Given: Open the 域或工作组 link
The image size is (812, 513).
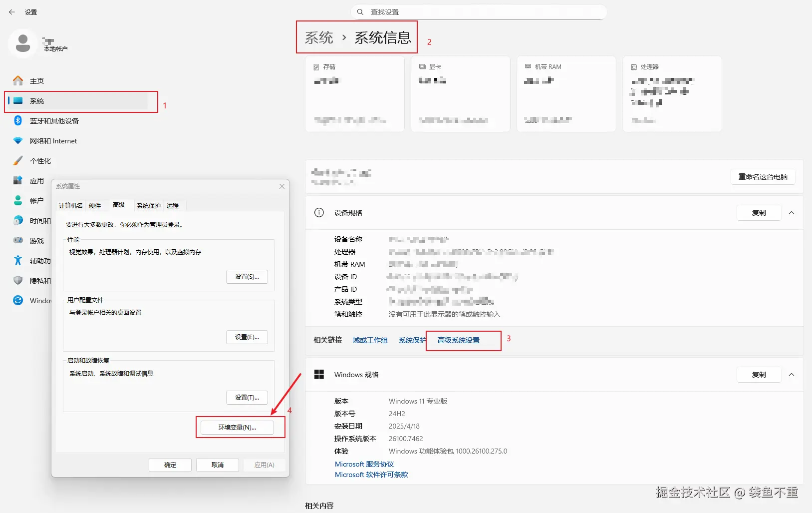Looking at the screenshot, I should coord(370,340).
